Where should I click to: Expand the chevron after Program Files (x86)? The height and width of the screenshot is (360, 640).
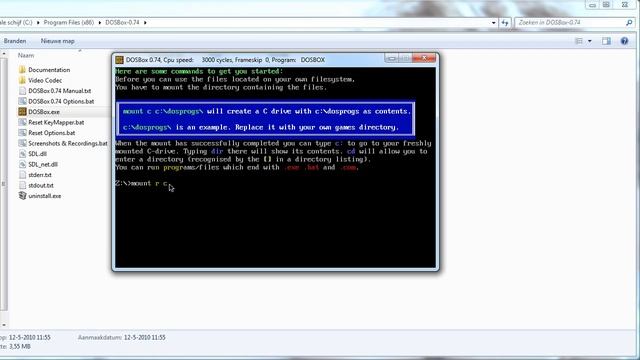pyautogui.click(x=100, y=23)
